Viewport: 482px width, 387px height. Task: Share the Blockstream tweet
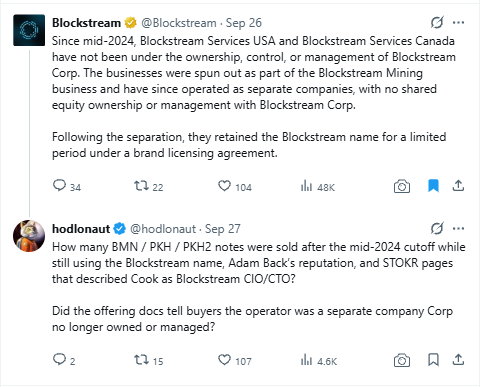coord(458,186)
